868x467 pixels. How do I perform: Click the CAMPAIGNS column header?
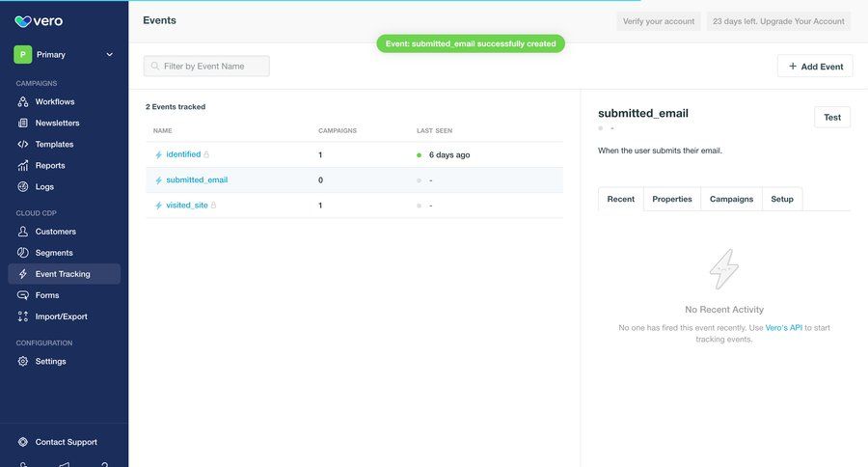coord(338,130)
